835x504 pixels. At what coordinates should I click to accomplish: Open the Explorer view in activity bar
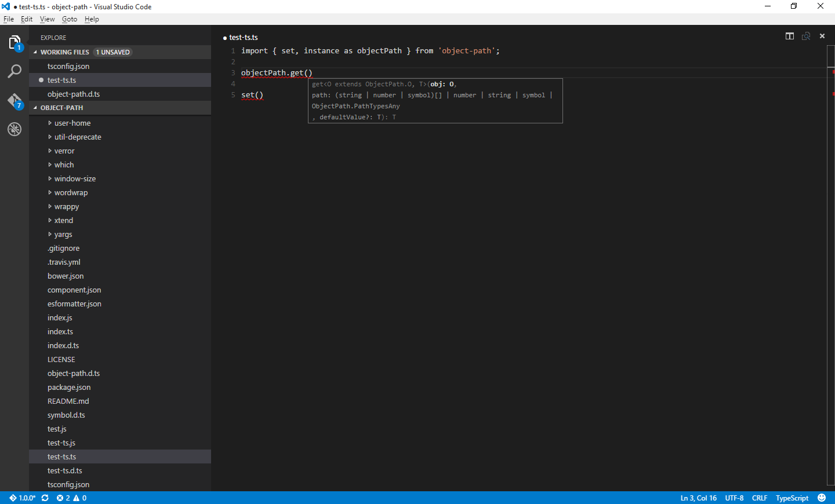tap(14, 43)
